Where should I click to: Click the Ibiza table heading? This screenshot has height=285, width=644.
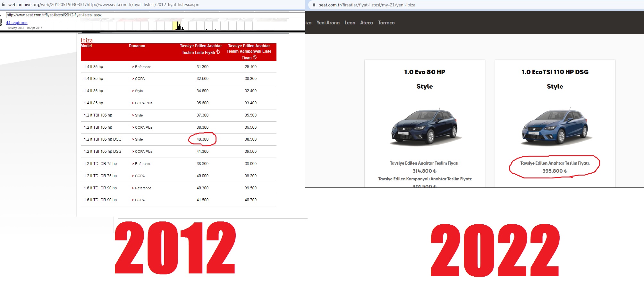coord(87,40)
